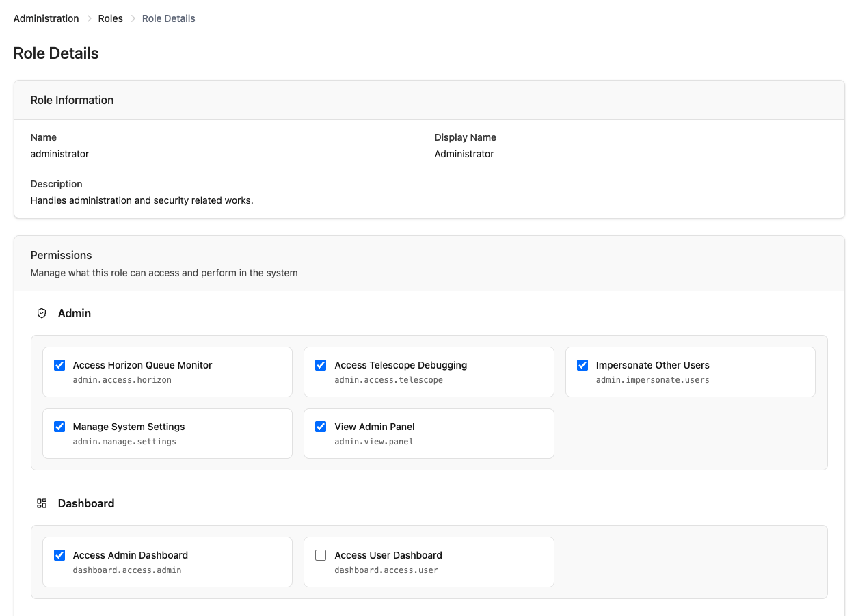
Task: Disable Access Telescope Debugging permission
Action: coord(321,364)
